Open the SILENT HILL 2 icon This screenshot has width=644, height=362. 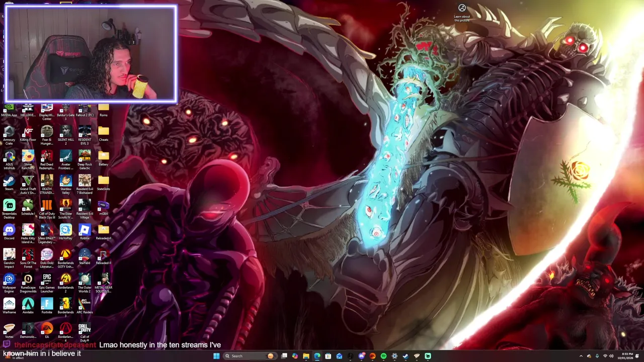65,136
